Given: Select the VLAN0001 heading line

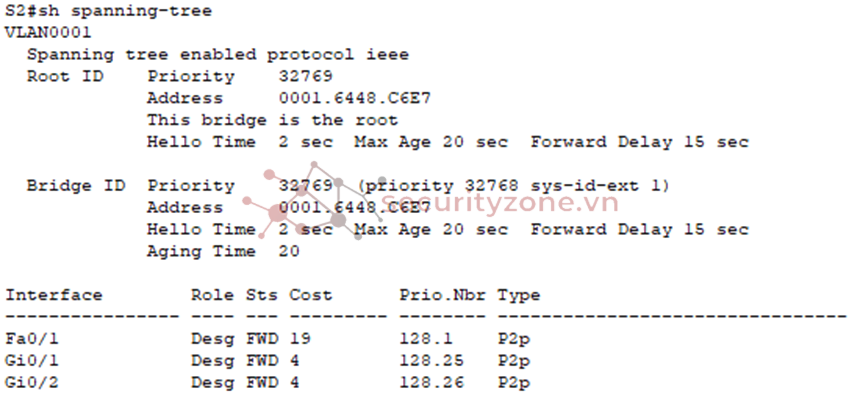Looking at the screenshot, I should click(x=48, y=33).
